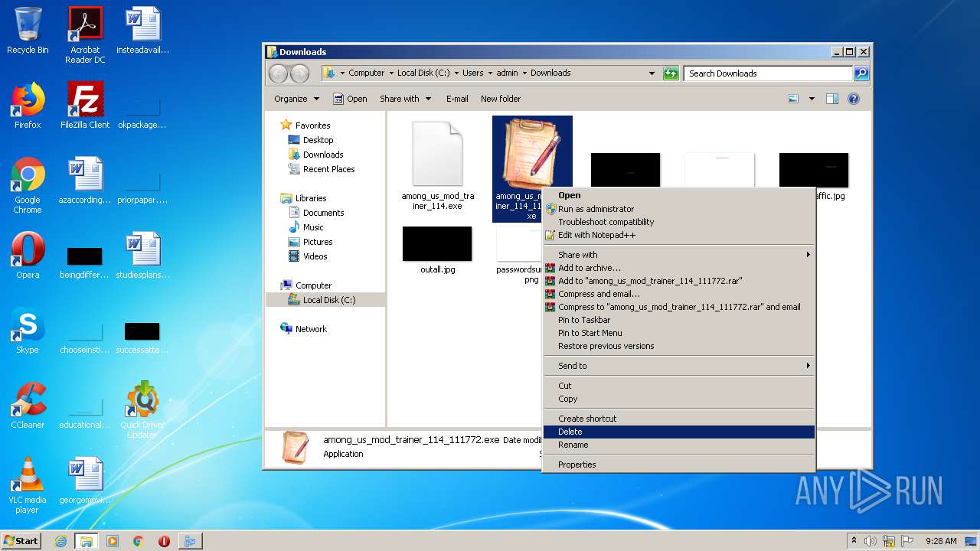Expand Send to submenu in context menu

tap(808, 366)
